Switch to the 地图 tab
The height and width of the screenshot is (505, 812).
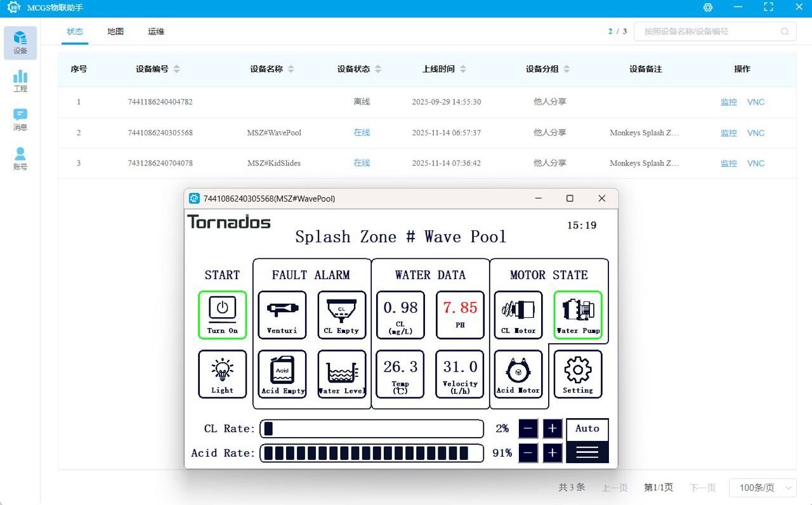pos(115,32)
